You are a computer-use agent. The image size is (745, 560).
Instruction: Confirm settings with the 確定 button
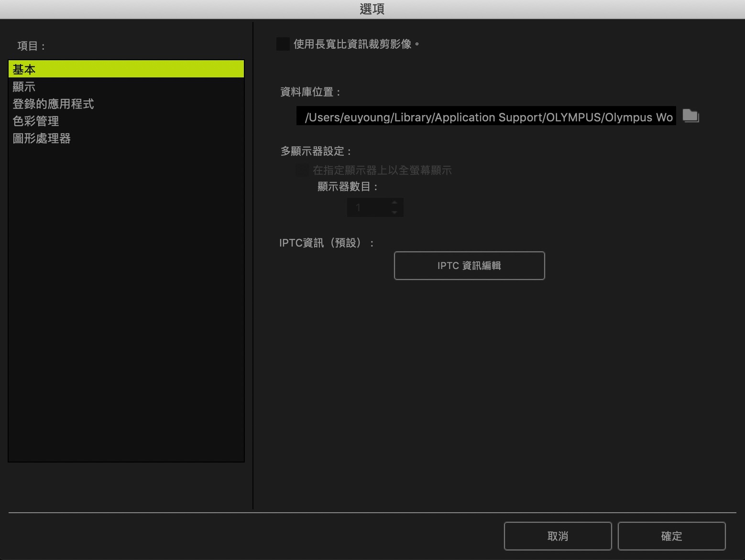click(671, 536)
